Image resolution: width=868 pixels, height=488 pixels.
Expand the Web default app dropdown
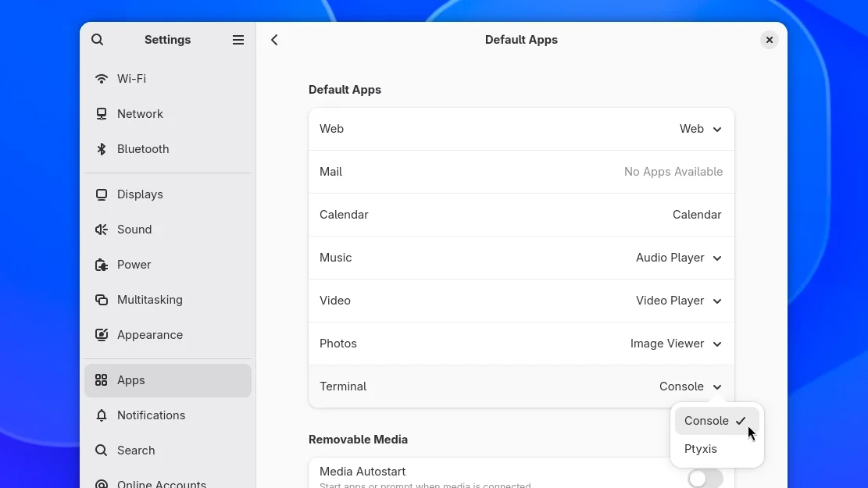coord(701,129)
